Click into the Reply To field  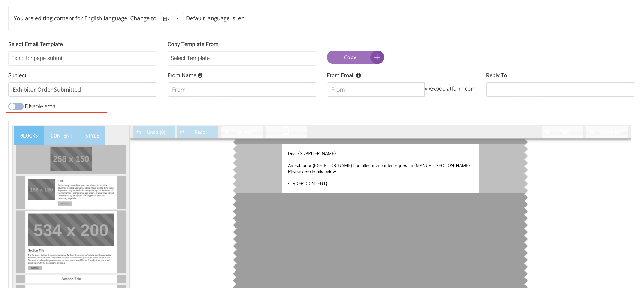[560, 90]
